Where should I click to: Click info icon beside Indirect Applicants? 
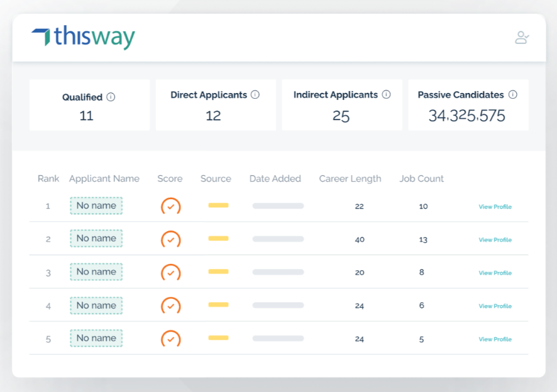[x=386, y=95]
